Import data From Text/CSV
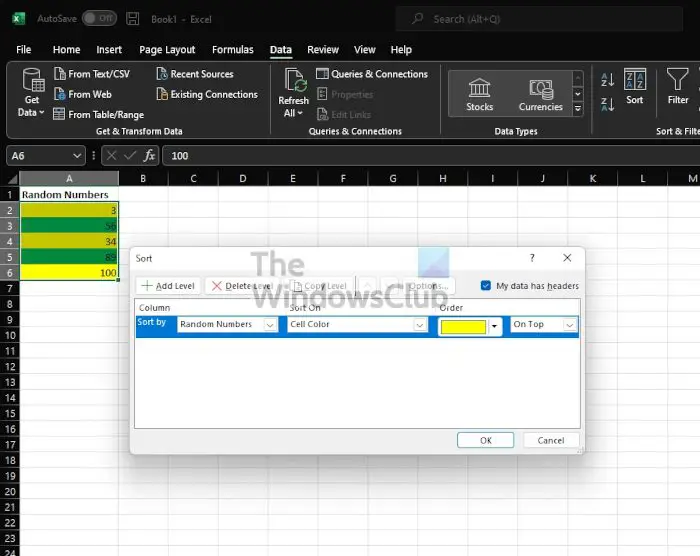Viewport: 700px width, 556px height. pos(92,74)
